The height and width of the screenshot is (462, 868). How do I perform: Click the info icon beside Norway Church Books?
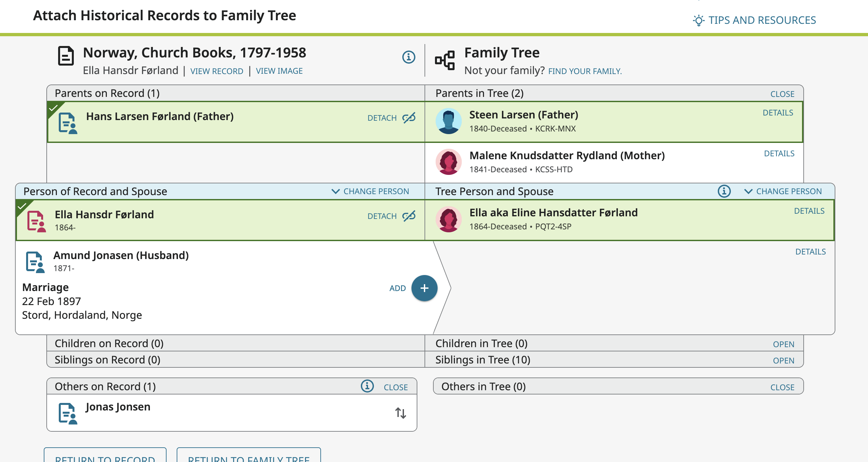(409, 57)
